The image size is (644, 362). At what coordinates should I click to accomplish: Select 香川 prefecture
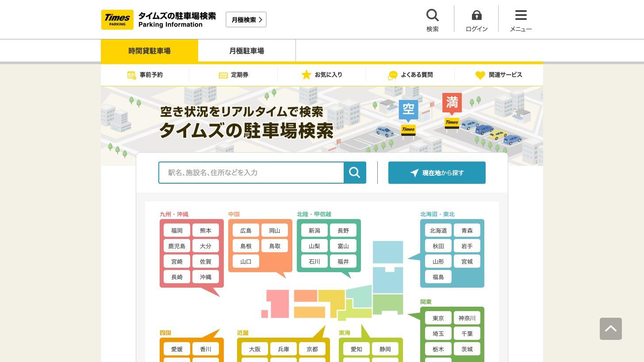(206, 349)
